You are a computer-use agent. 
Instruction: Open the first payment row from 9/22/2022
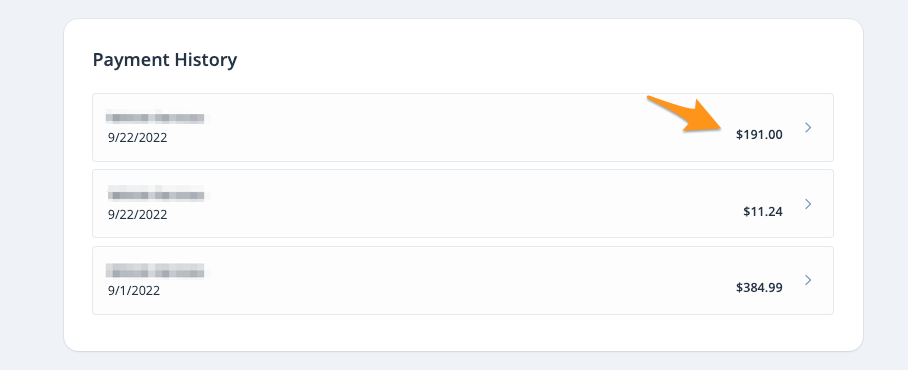[463, 127]
